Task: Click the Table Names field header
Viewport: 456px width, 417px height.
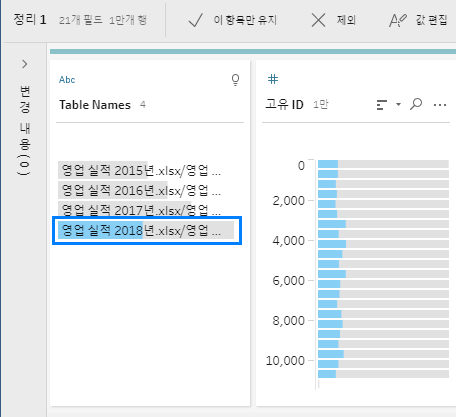Action: click(95, 105)
